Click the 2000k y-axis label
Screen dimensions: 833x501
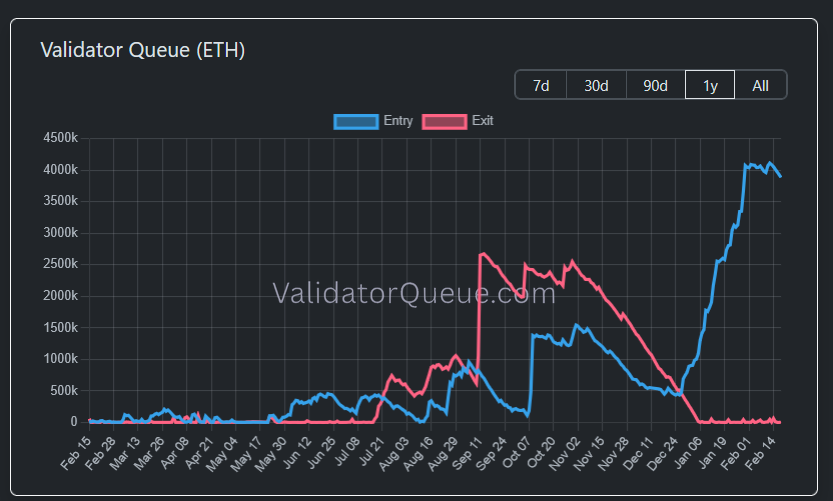tap(61, 296)
